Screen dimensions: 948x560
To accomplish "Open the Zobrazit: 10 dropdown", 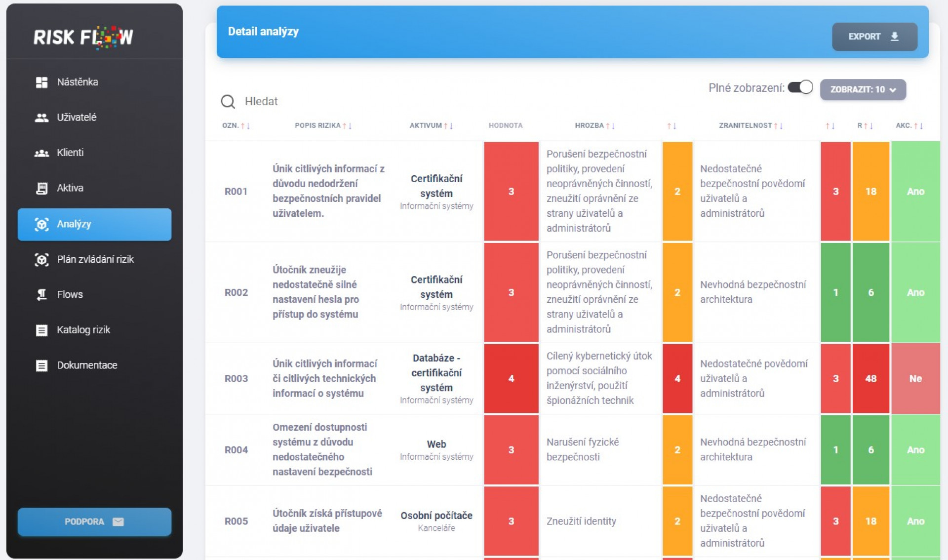I will click(863, 89).
